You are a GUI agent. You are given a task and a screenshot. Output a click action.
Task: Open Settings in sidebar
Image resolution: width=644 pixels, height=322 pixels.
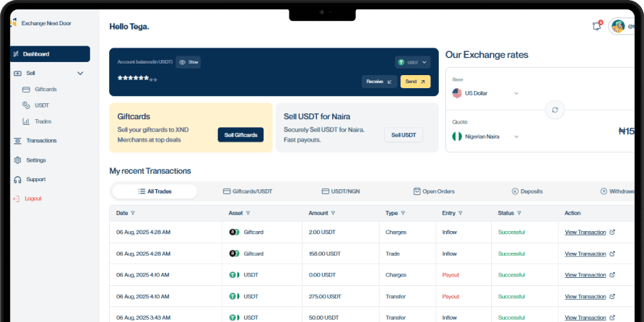pos(30,160)
